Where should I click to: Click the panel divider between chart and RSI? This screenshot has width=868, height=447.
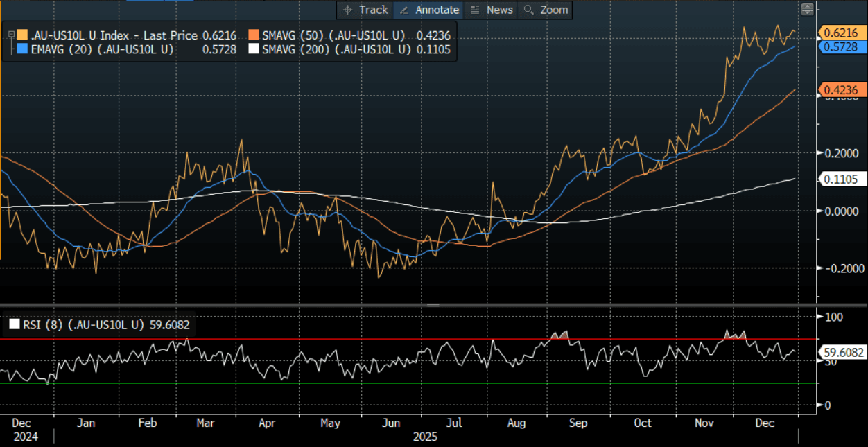(x=433, y=305)
